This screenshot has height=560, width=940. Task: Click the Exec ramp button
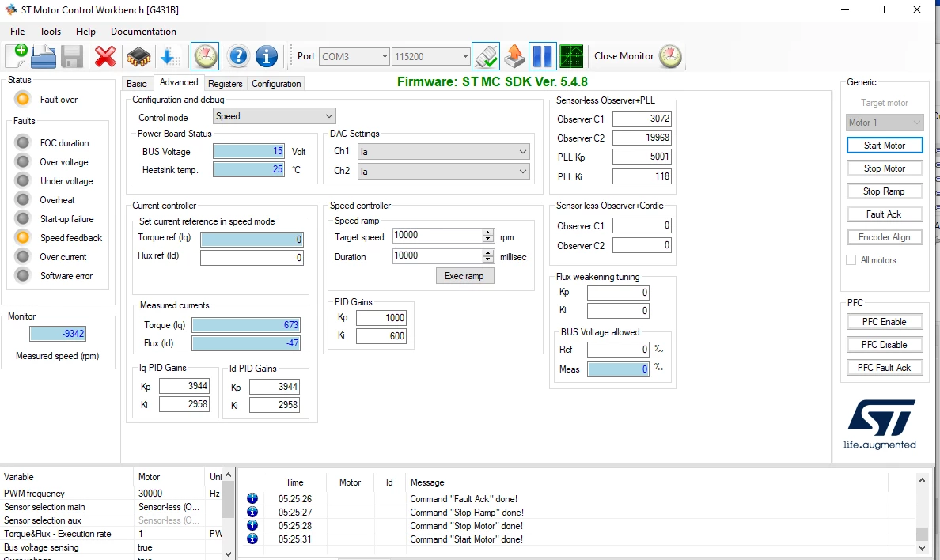point(464,276)
